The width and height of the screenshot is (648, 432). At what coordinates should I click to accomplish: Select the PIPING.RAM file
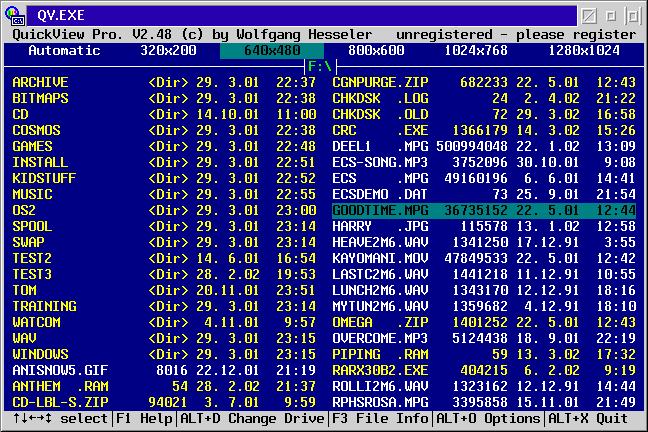pyautogui.click(x=484, y=354)
